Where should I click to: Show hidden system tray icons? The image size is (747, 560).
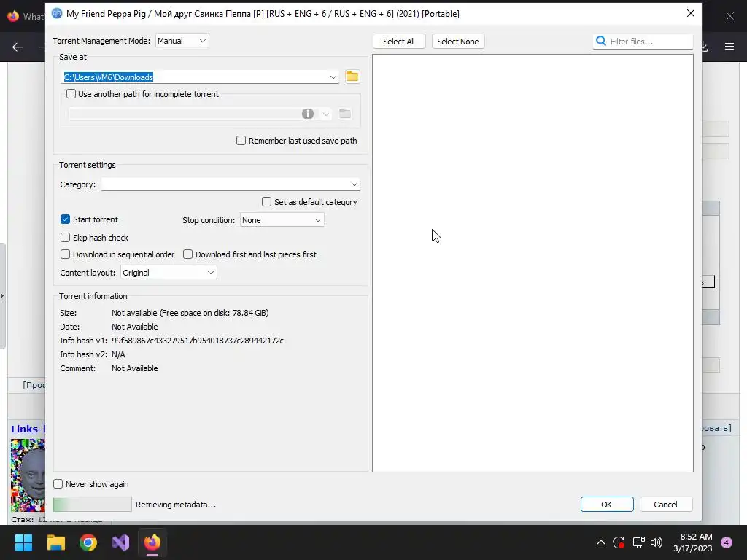tap(601, 542)
